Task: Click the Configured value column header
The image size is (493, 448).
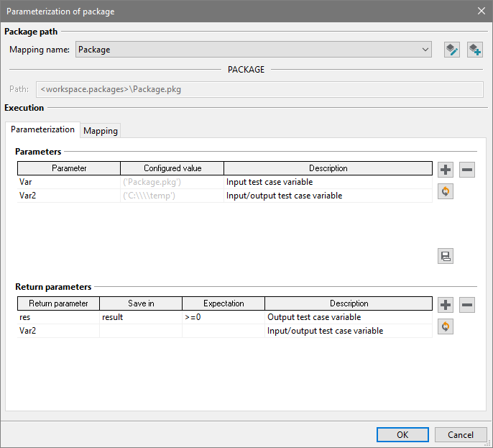Action: point(172,168)
